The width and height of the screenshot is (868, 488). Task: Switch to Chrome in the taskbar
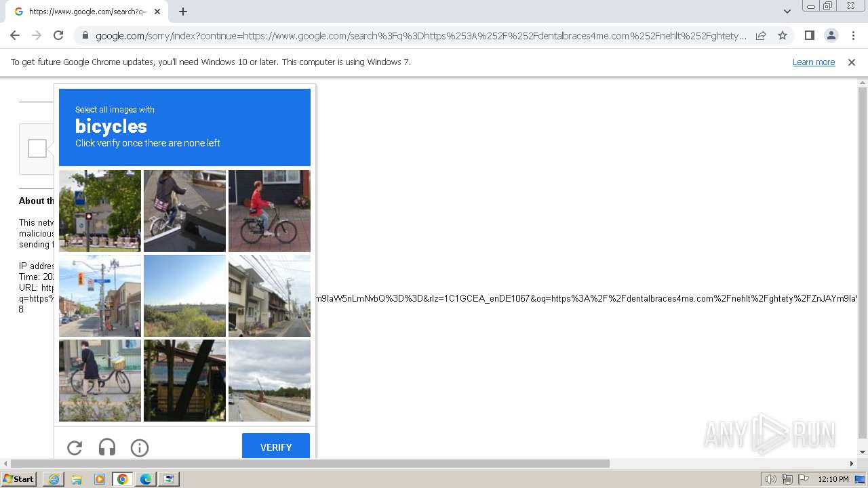[x=123, y=479]
